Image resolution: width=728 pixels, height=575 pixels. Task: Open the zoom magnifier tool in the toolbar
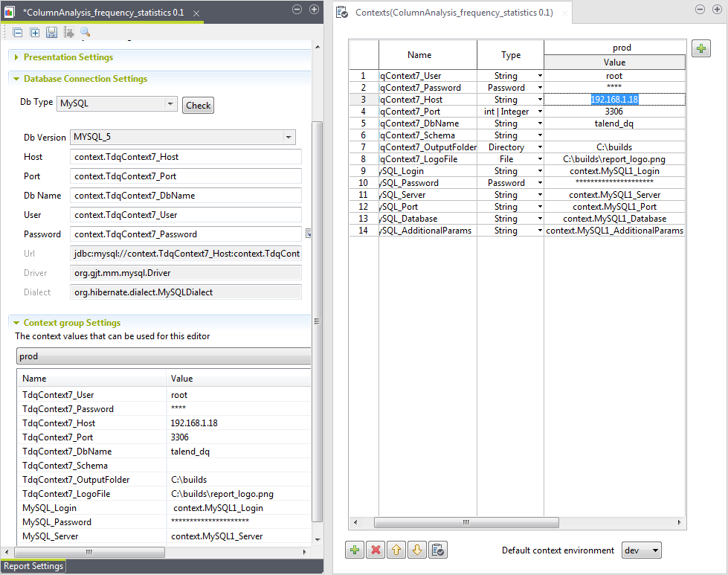tap(85, 33)
